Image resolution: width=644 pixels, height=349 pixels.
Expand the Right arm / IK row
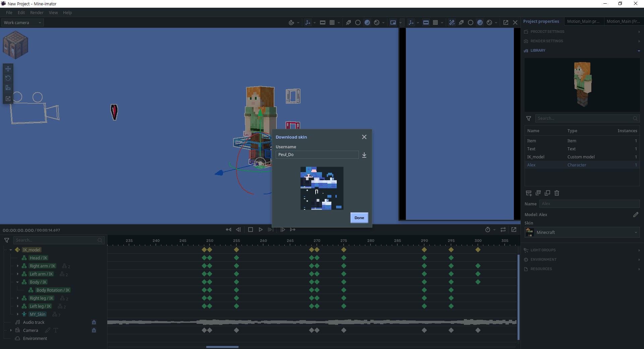tap(17, 266)
